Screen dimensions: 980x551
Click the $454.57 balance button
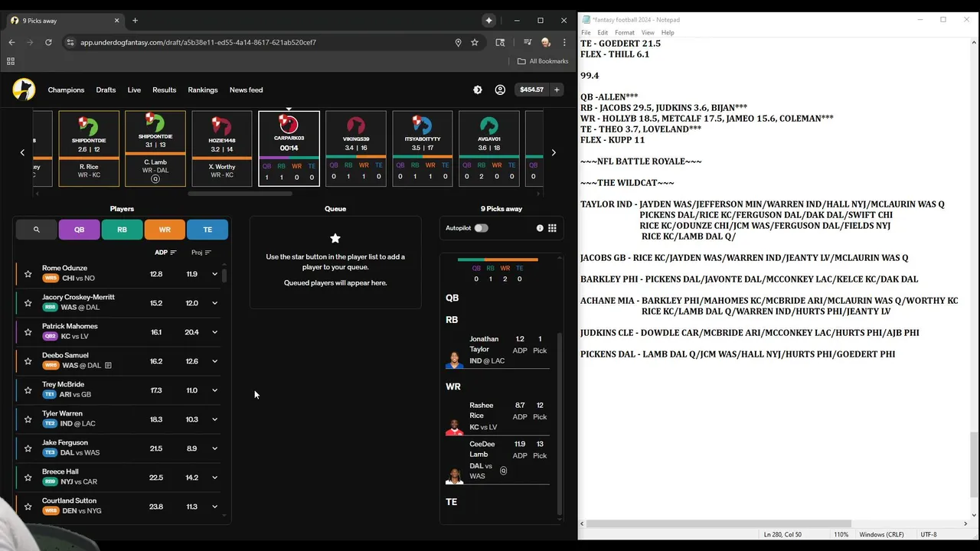click(531, 90)
